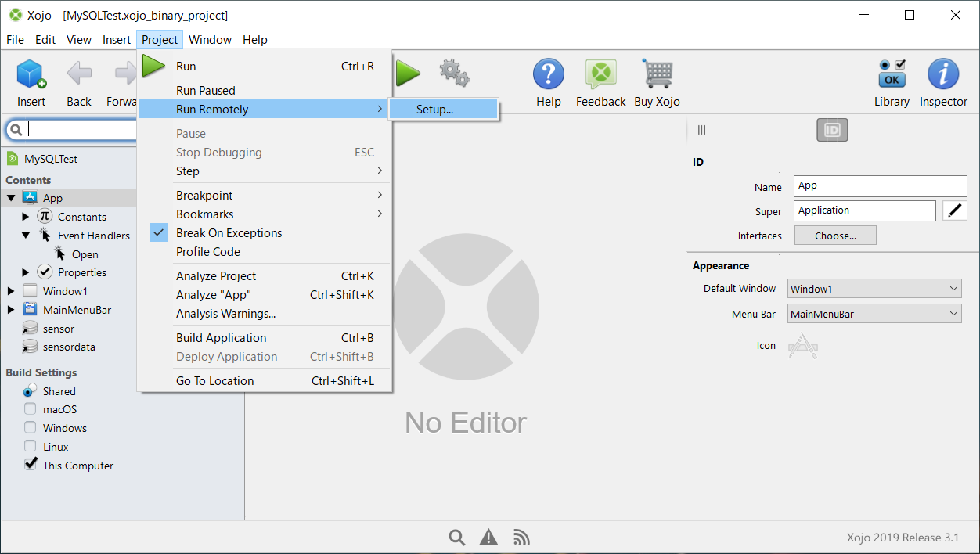
Task: Enable the macOS build target checkbox
Action: (30, 409)
